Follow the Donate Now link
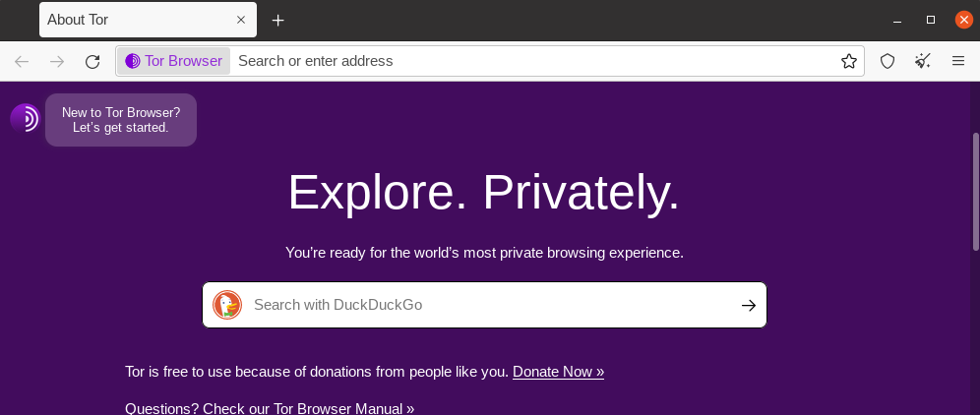The image size is (980, 415). pos(558,372)
